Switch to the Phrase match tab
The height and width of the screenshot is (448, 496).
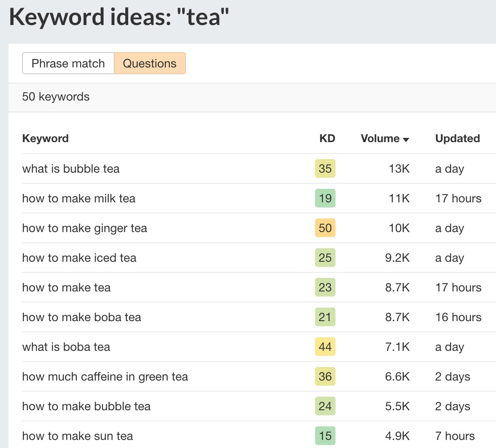coord(68,64)
